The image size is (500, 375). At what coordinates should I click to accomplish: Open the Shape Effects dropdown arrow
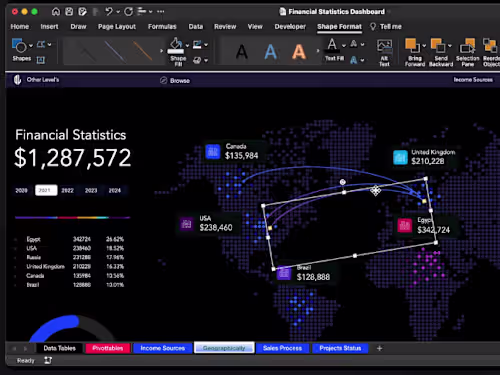[206, 60]
